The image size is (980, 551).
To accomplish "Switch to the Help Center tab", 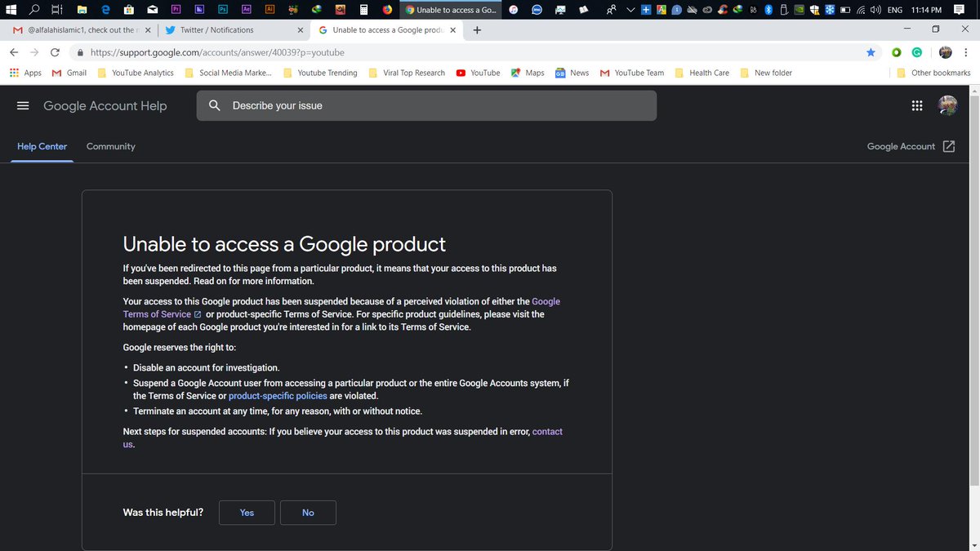I will 42,146.
